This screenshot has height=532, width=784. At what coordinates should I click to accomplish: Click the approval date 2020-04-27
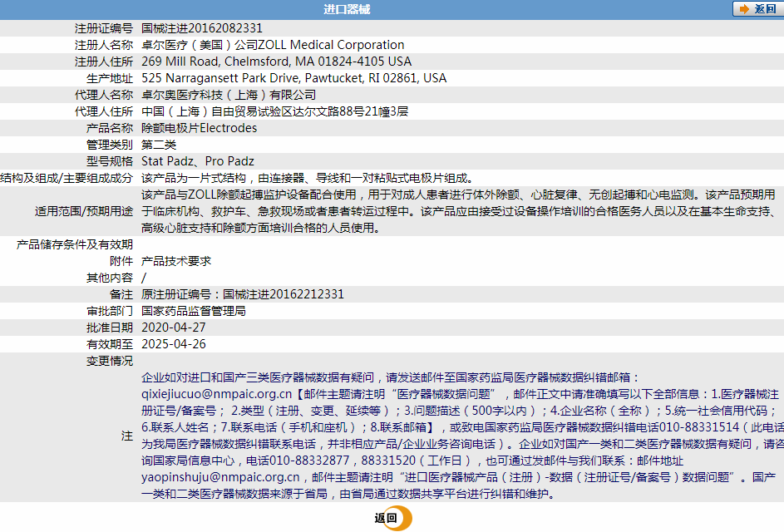point(174,328)
